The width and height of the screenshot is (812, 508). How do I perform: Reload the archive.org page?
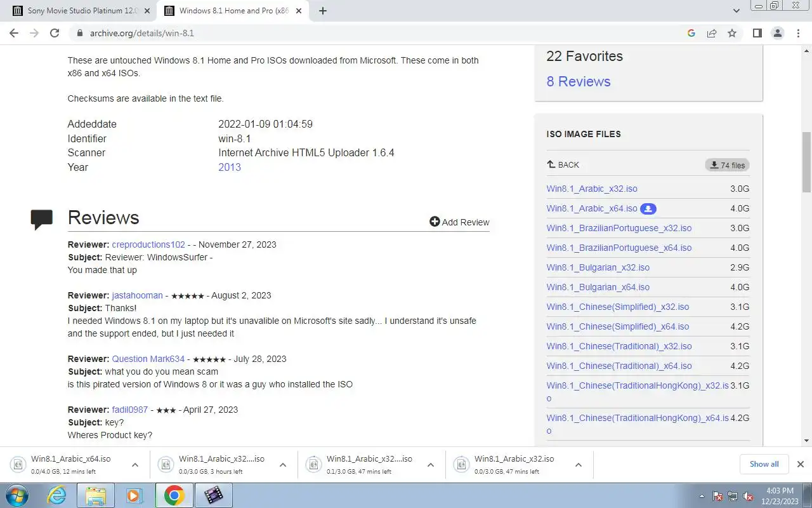point(55,33)
